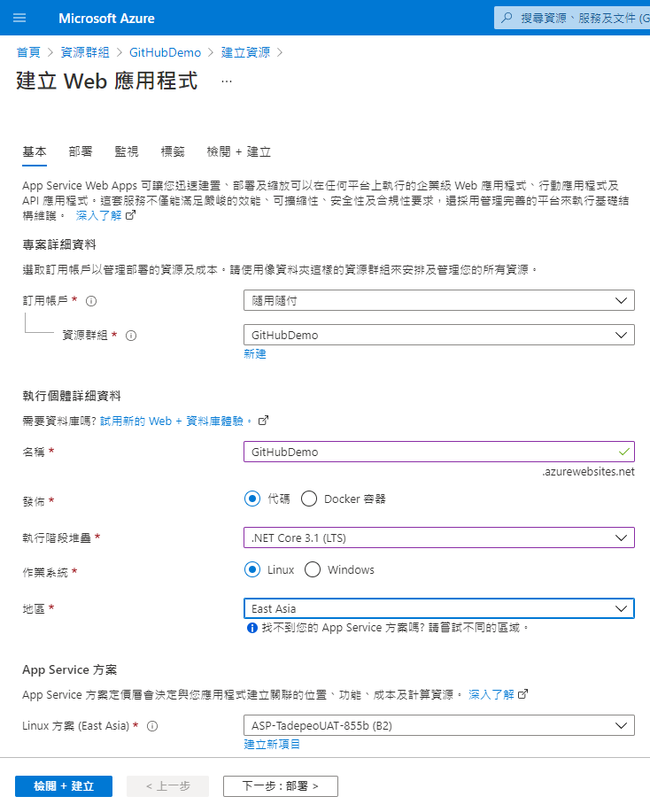Click info icon next to 資源群組

(x=131, y=336)
